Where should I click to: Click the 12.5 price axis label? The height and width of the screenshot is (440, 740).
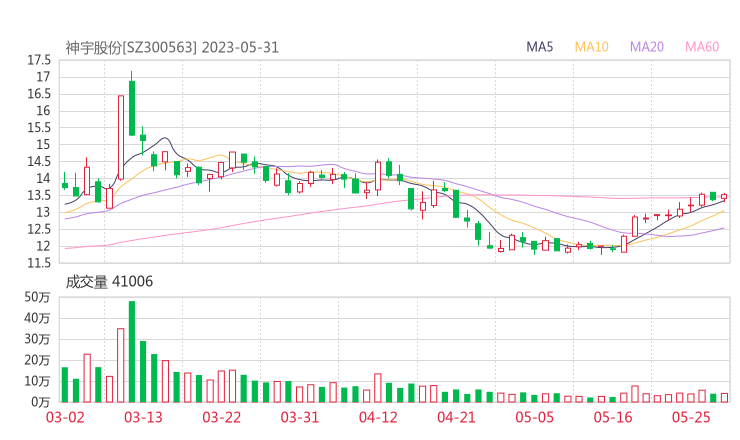[39, 229]
